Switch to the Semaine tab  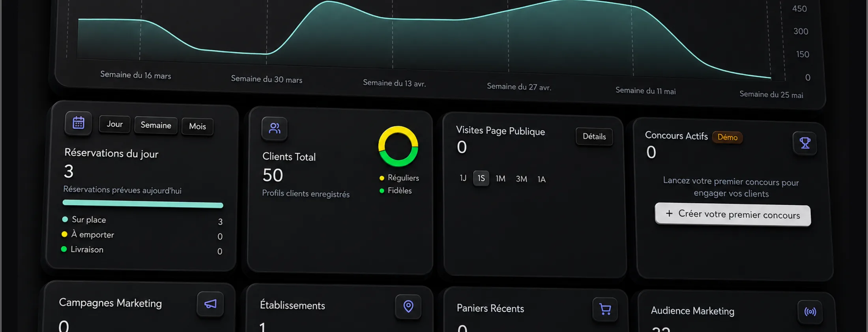[156, 126]
